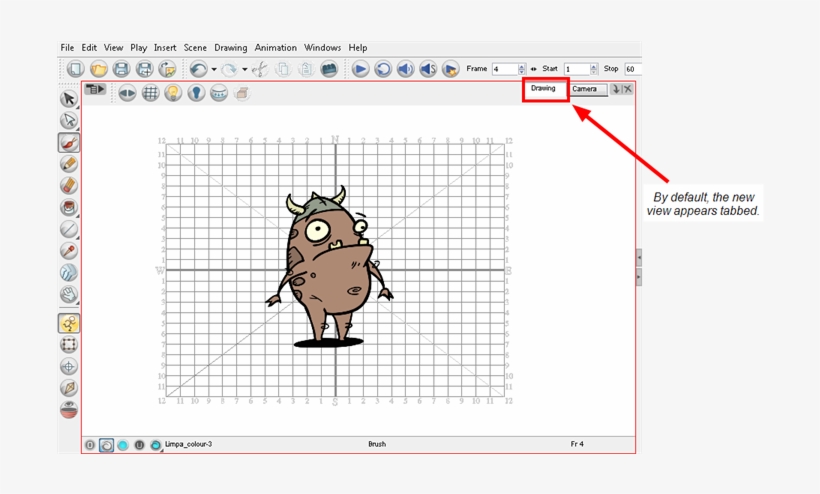
Task: Click the greyed box icon in view toolbar
Action: pyautogui.click(x=242, y=93)
